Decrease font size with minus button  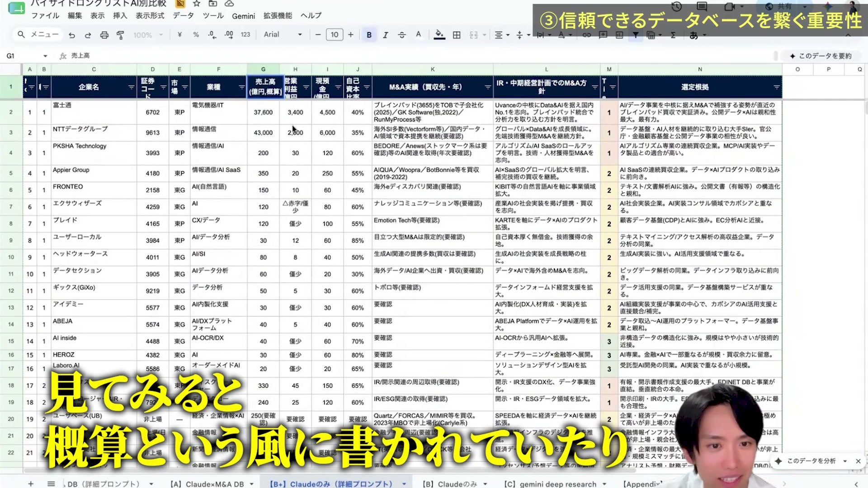pos(318,34)
